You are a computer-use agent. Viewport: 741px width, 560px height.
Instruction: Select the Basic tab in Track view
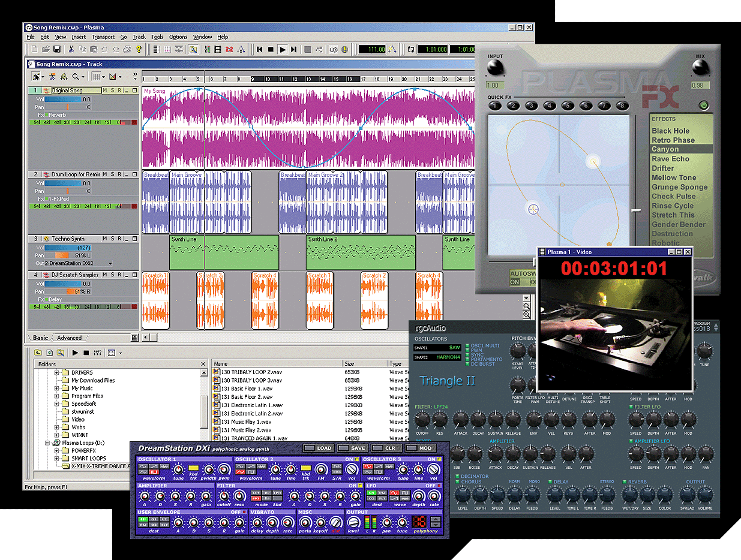(41, 338)
